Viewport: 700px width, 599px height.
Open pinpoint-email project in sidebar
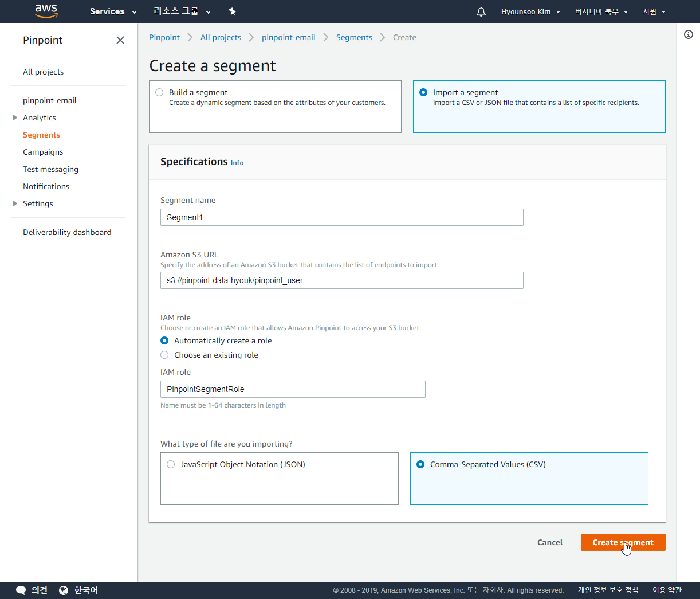(50, 100)
